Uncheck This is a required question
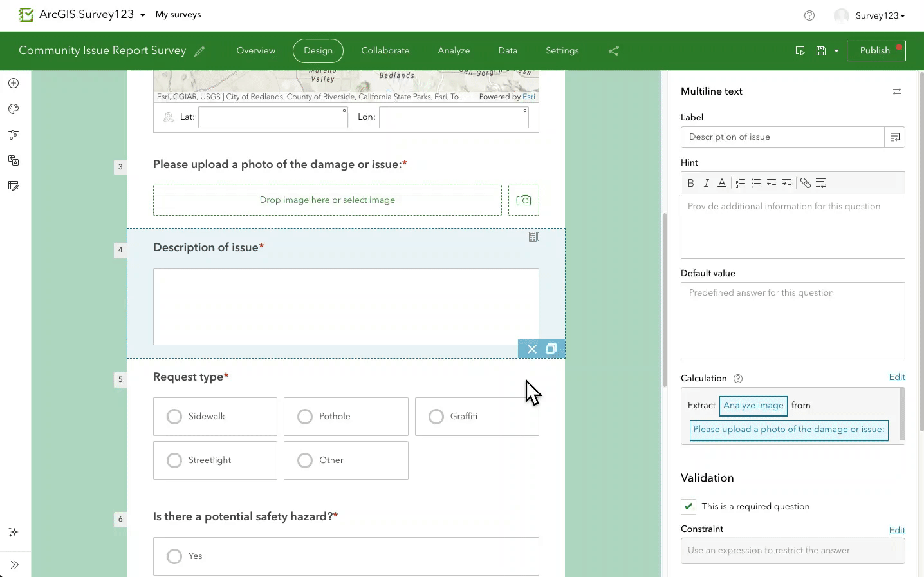The width and height of the screenshot is (924, 577). pos(688,506)
